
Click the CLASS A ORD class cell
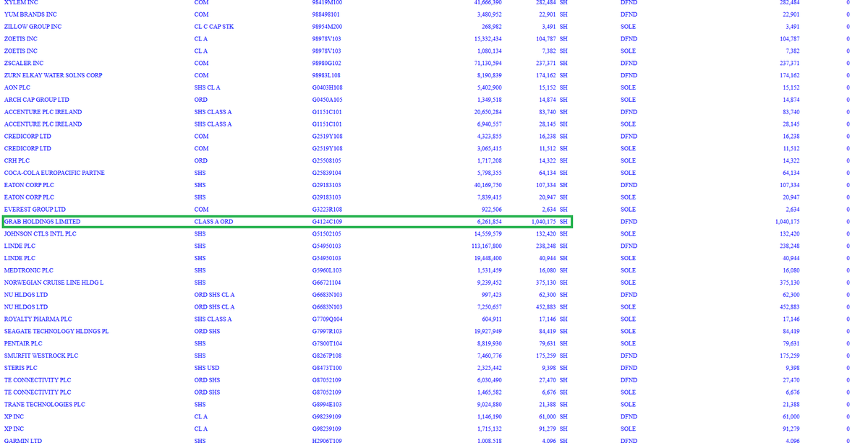pyautogui.click(x=214, y=222)
